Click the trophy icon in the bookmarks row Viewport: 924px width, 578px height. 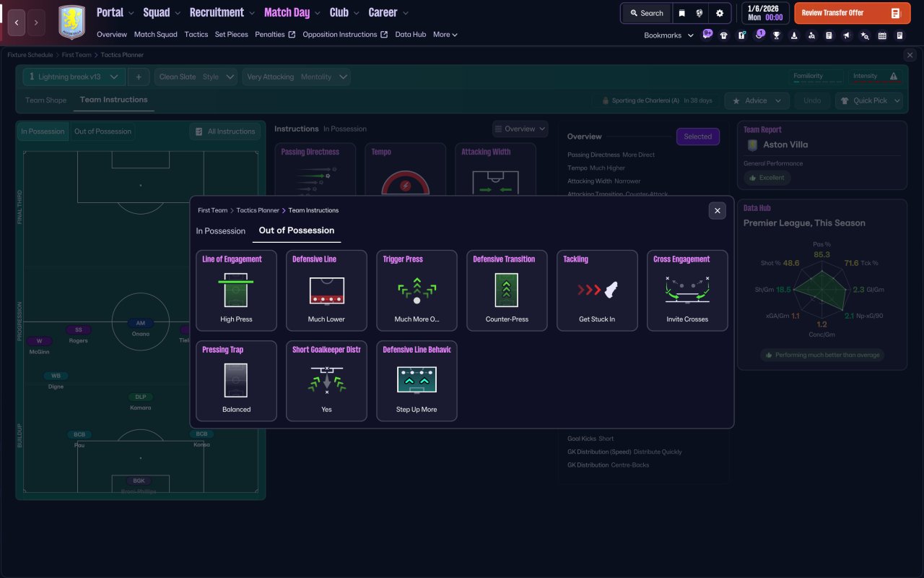tap(777, 35)
